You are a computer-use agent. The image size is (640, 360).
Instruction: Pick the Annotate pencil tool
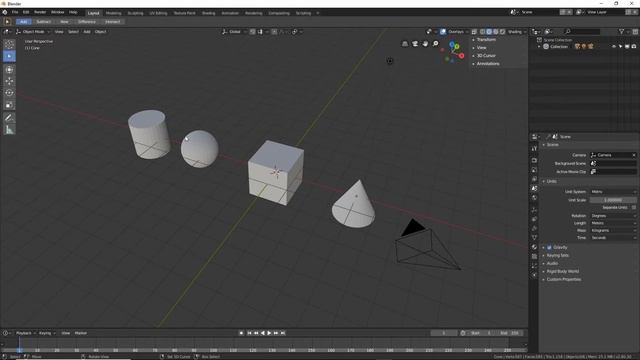point(9,118)
